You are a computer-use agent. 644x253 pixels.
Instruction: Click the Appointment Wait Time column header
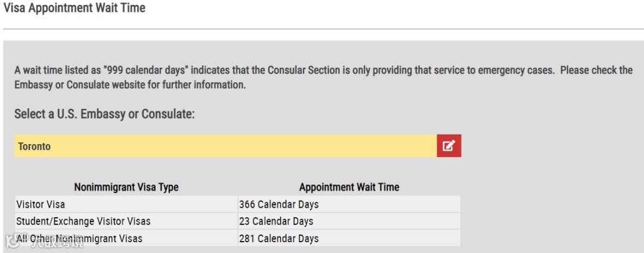click(x=349, y=187)
